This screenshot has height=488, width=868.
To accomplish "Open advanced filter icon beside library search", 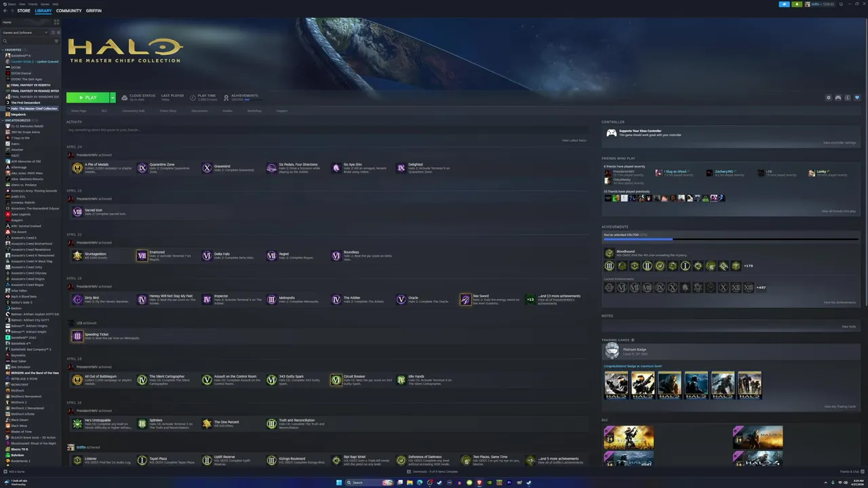I will coord(57,41).
